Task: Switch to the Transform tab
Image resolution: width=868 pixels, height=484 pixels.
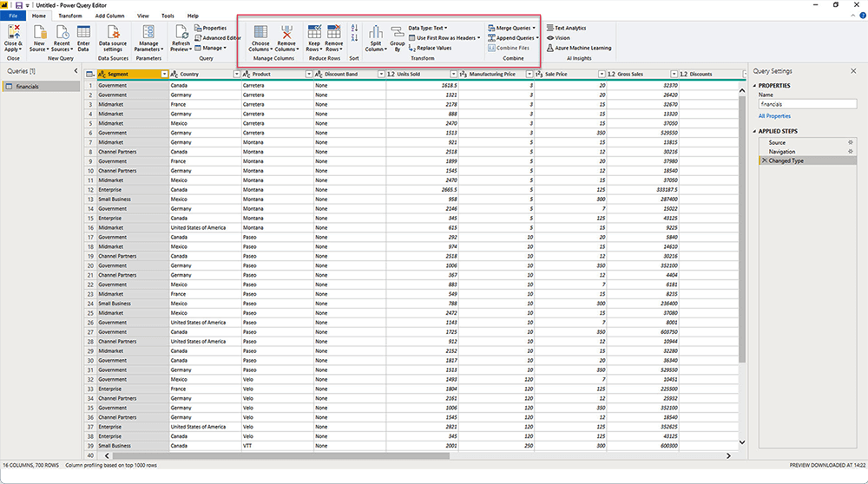Action: click(69, 16)
